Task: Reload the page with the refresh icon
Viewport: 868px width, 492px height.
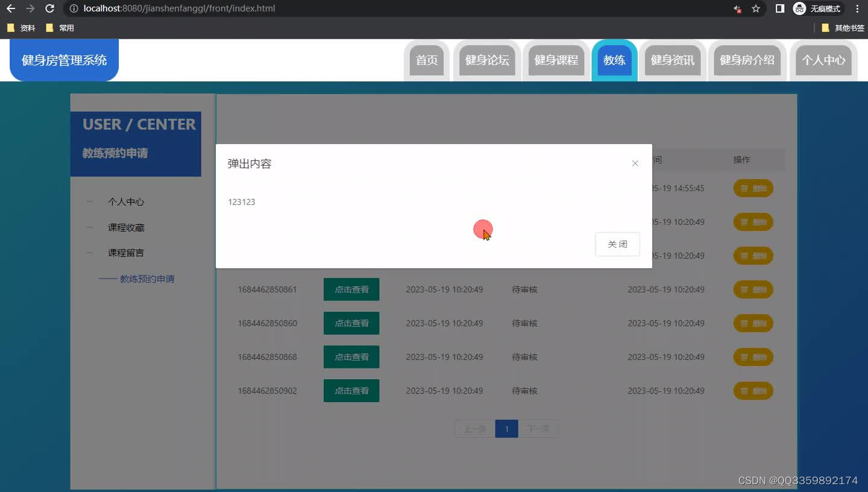Action: coord(50,8)
